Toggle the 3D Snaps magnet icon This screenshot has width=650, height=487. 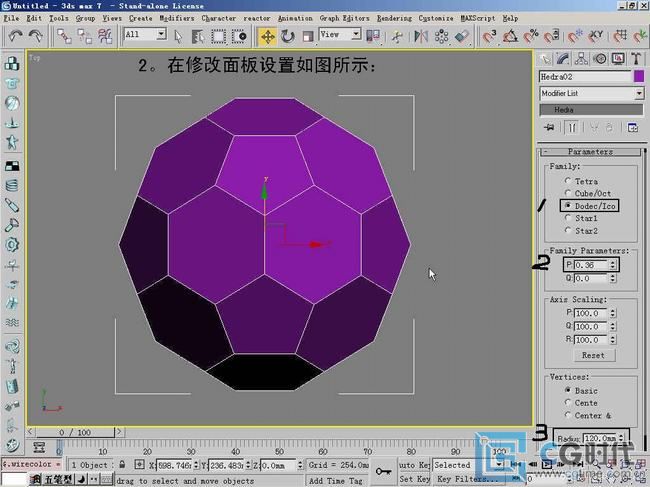[490, 36]
